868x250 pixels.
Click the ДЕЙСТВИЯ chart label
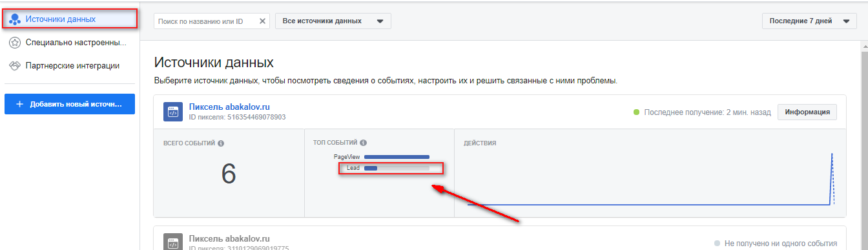tap(480, 143)
